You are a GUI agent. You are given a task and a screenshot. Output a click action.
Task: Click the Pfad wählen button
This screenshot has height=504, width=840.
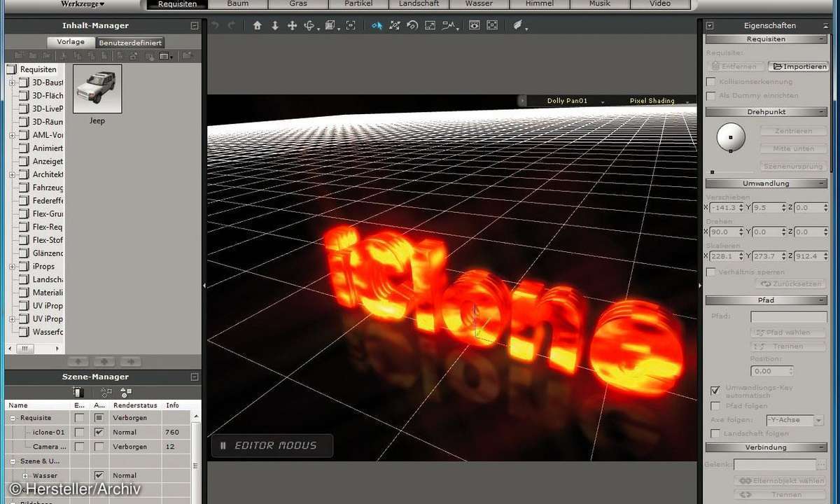pyautogui.click(x=787, y=332)
